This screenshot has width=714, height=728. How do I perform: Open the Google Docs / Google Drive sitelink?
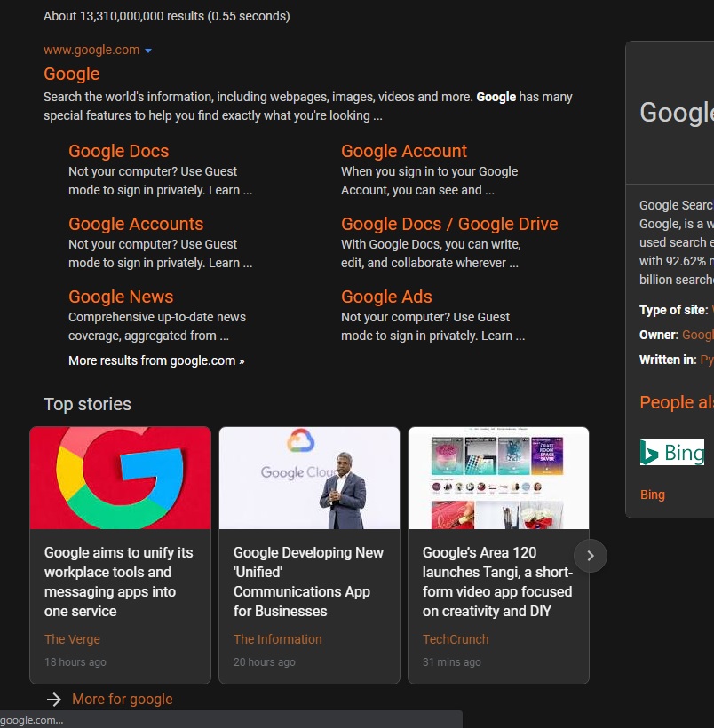449,224
